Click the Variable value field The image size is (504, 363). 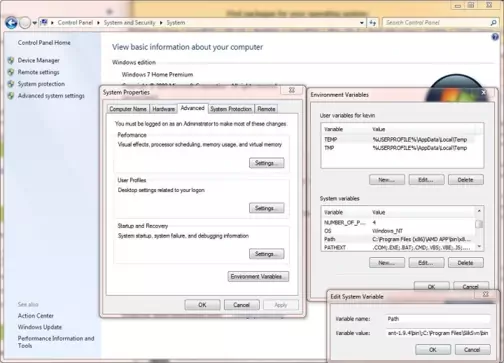438,333
